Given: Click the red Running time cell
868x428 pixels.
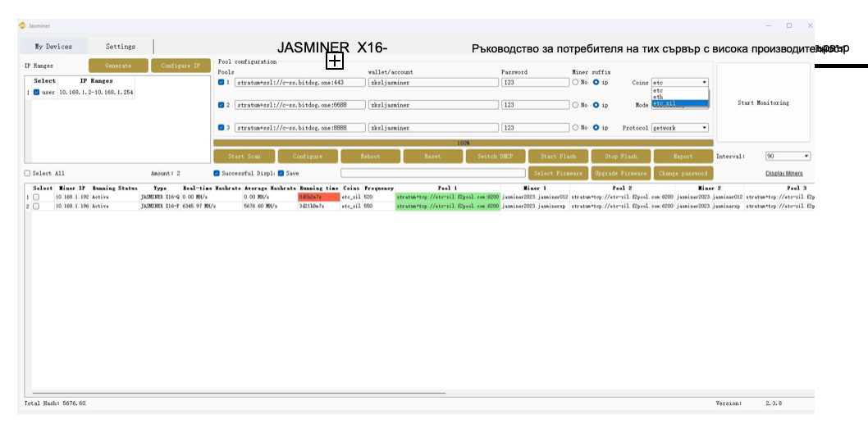Looking at the screenshot, I should tap(319, 198).
